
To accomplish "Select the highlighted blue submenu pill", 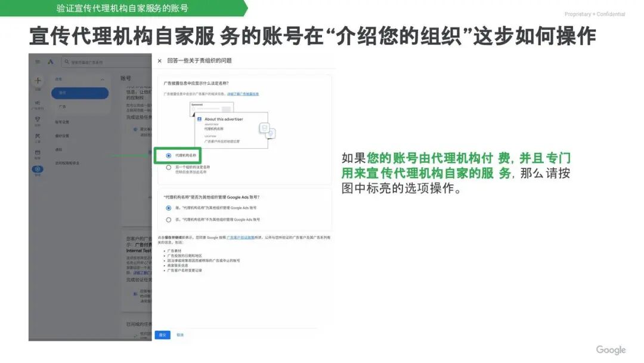I will click(x=80, y=93).
